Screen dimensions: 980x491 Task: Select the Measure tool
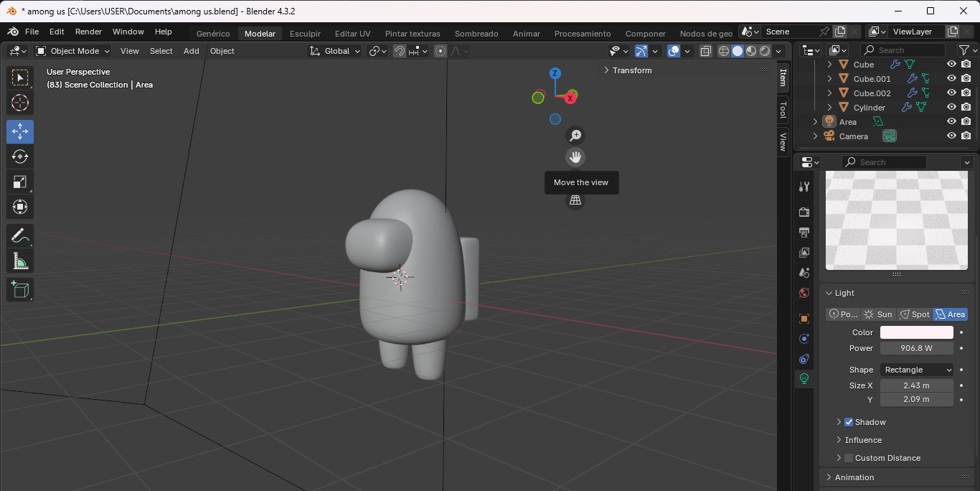pos(20,261)
